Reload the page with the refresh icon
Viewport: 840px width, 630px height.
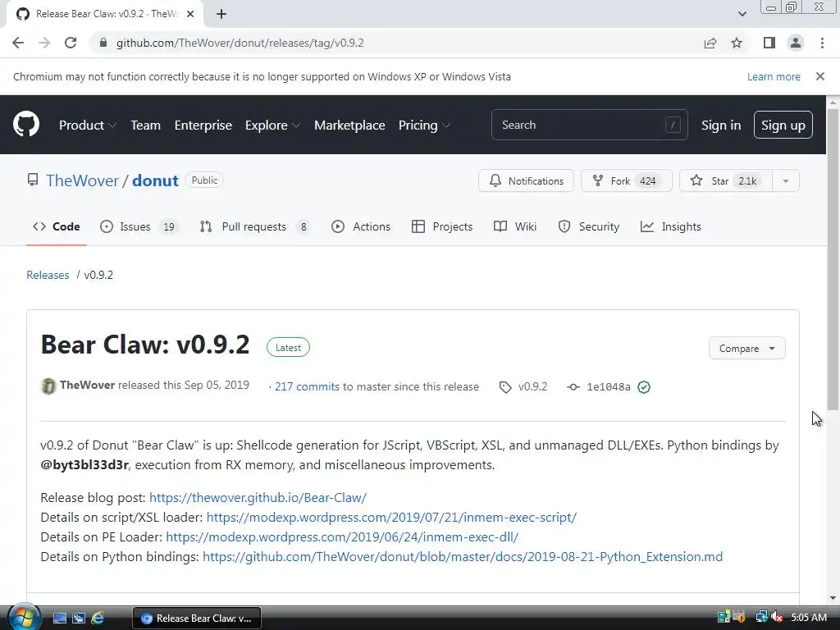[x=71, y=43]
